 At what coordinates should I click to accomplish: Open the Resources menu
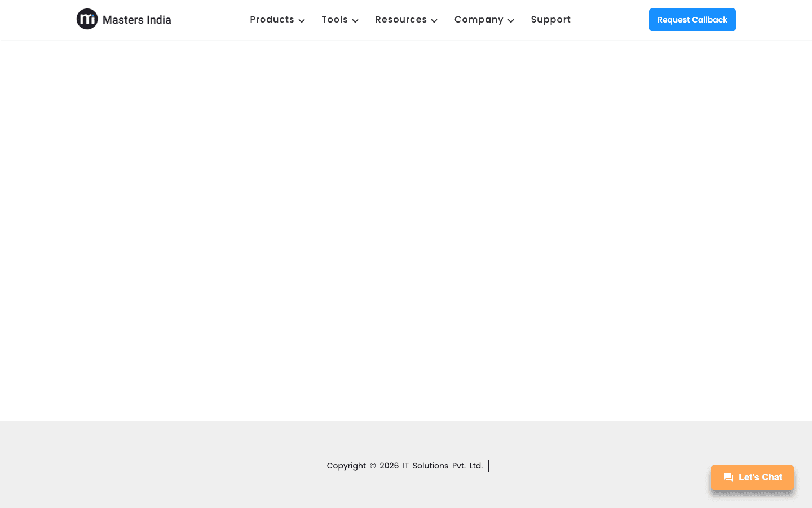pyautogui.click(x=401, y=20)
